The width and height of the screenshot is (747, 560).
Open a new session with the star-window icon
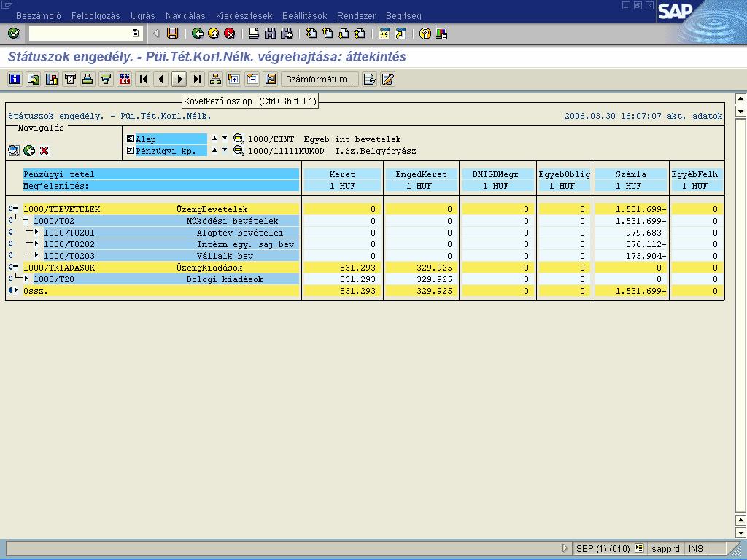point(384,34)
